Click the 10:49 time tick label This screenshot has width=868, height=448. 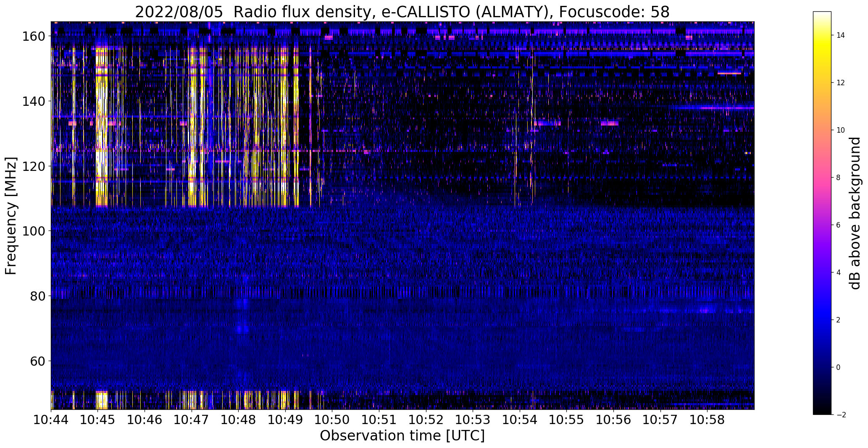(x=285, y=419)
